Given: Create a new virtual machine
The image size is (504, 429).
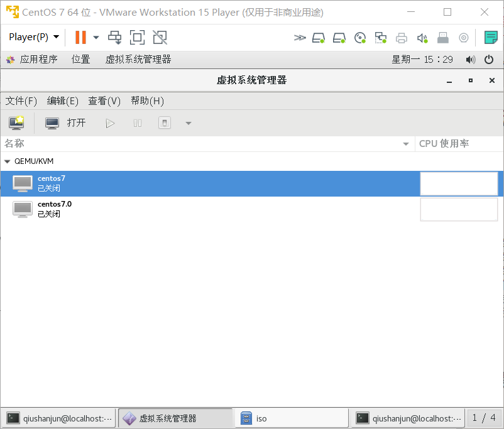Looking at the screenshot, I should 16,122.
